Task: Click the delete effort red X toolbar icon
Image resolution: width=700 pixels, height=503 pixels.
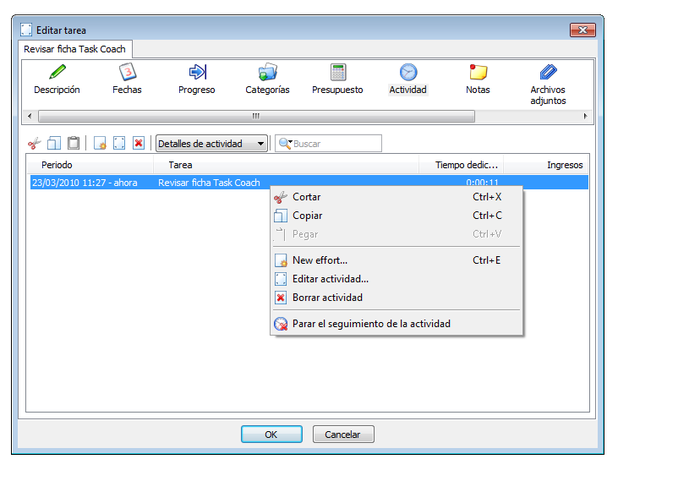Action: 138,143
